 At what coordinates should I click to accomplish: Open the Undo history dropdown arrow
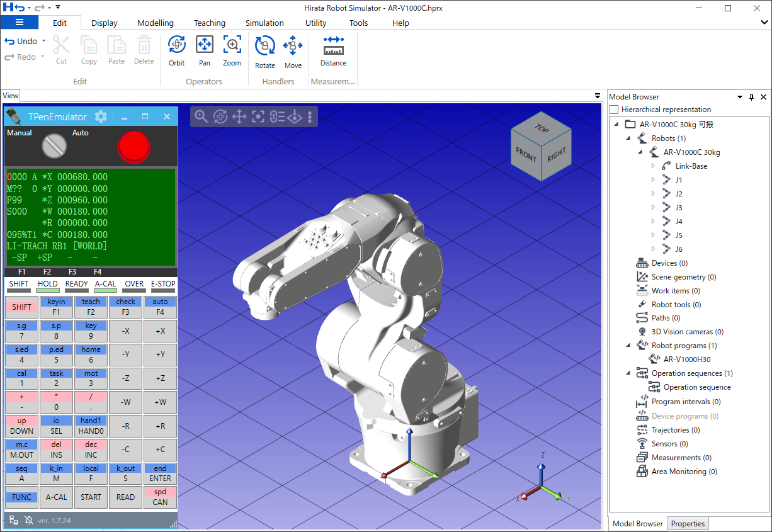coord(43,41)
